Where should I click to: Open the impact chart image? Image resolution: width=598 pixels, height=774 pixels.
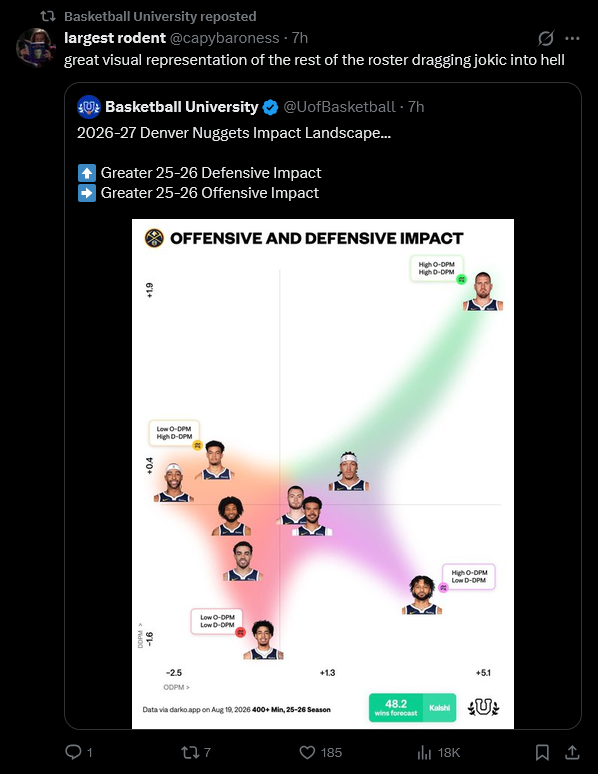pyautogui.click(x=323, y=474)
